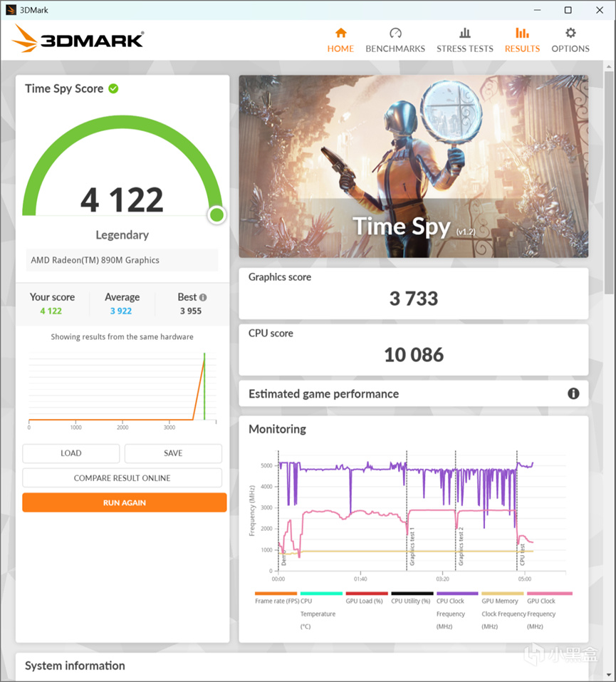The height and width of the screenshot is (682, 616).
Task: Toggle the CPU Clock Frequency legend swatch
Action: pos(457,593)
